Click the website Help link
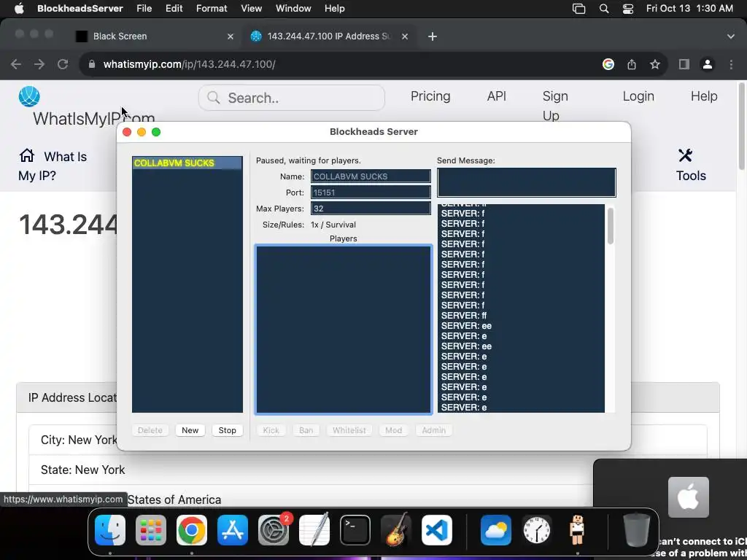The image size is (747, 560). pyautogui.click(x=704, y=96)
